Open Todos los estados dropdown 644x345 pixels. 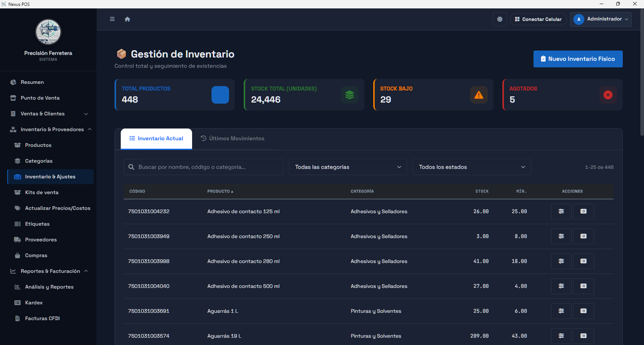pos(472,167)
